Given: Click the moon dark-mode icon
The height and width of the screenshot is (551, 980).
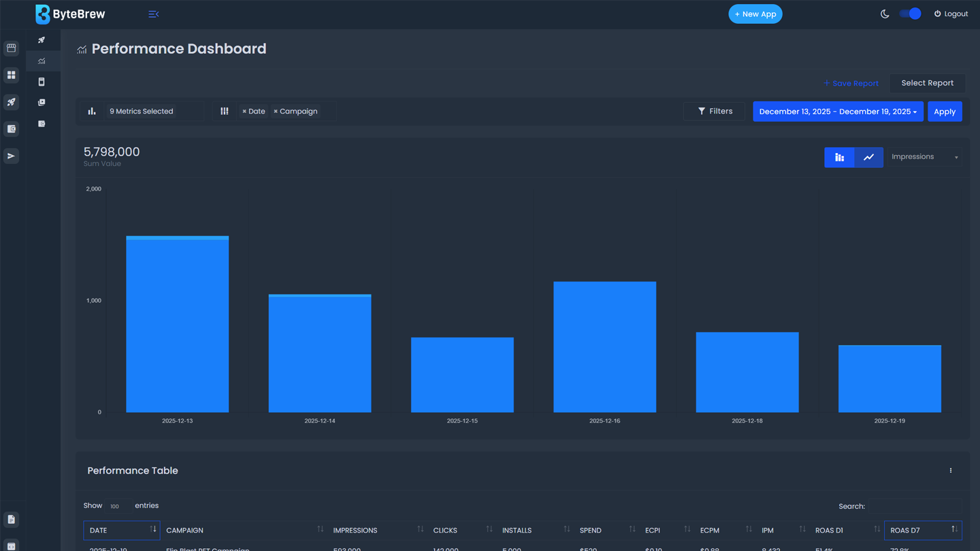Looking at the screenshot, I should pyautogui.click(x=885, y=14).
